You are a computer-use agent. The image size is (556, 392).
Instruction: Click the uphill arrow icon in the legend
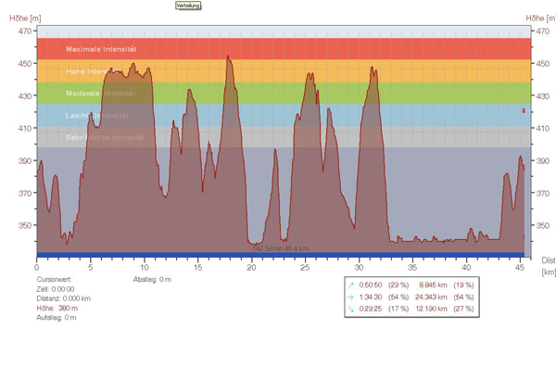click(350, 285)
